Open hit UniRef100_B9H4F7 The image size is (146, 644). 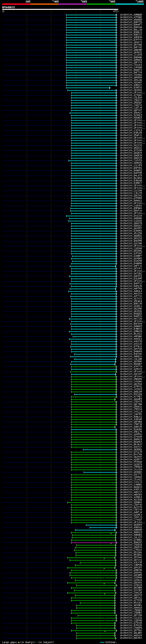131,25
